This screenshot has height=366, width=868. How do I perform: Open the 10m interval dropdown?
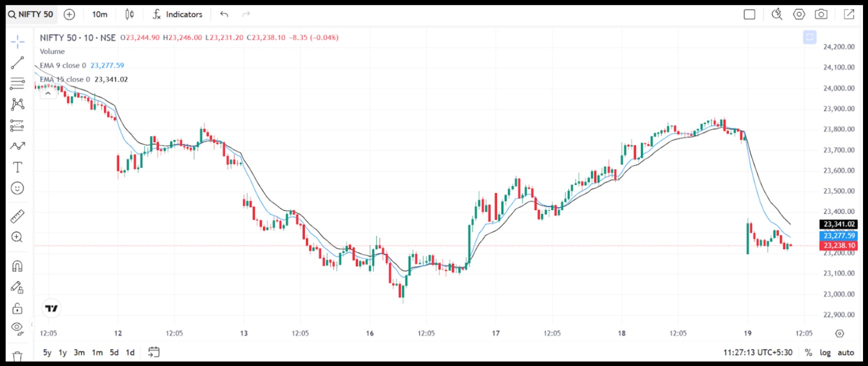click(x=100, y=14)
